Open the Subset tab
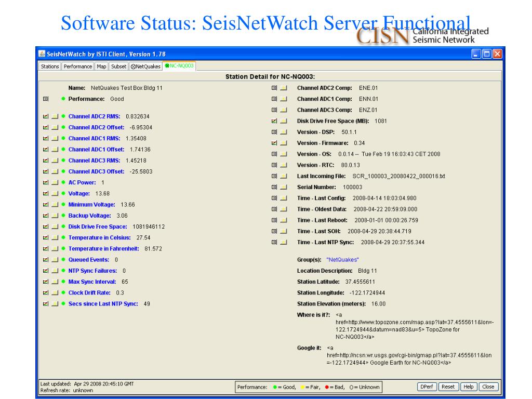 pyautogui.click(x=119, y=66)
